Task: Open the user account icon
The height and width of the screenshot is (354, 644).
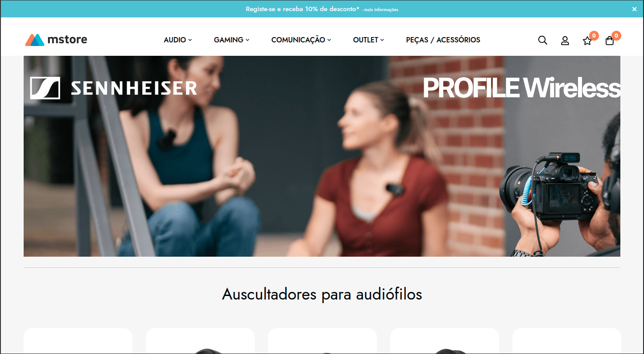Action: pos(565,40)
